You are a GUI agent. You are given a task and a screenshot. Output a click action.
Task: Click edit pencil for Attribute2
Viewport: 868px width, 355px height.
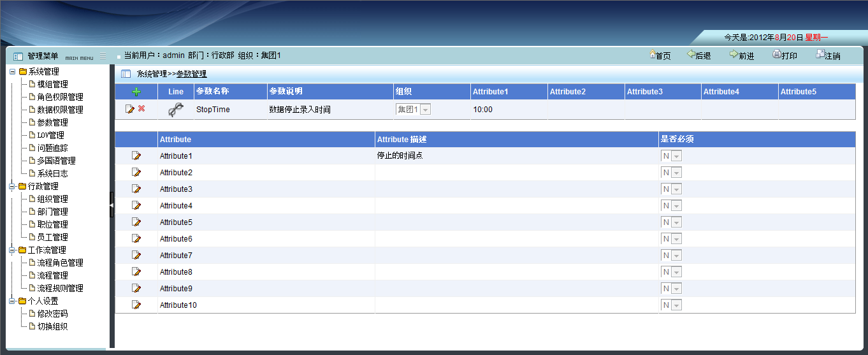(136, 172)
